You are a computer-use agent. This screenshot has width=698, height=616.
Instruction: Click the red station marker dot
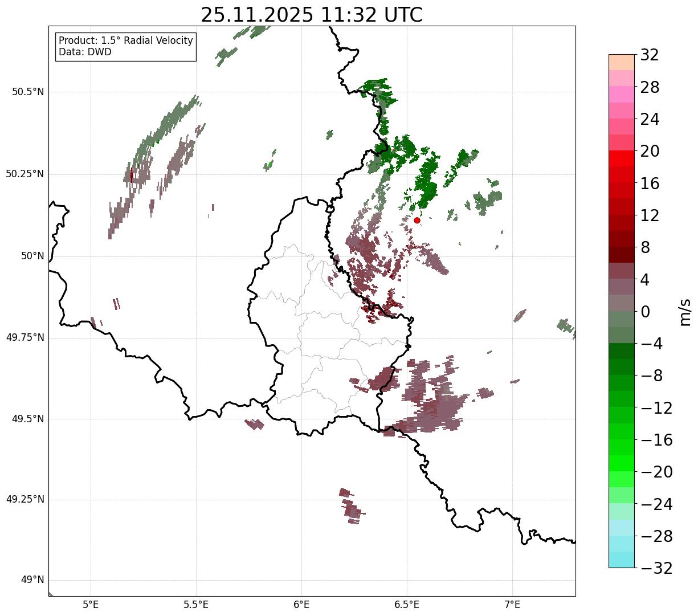pyautogui.click(x=417, y=220)
